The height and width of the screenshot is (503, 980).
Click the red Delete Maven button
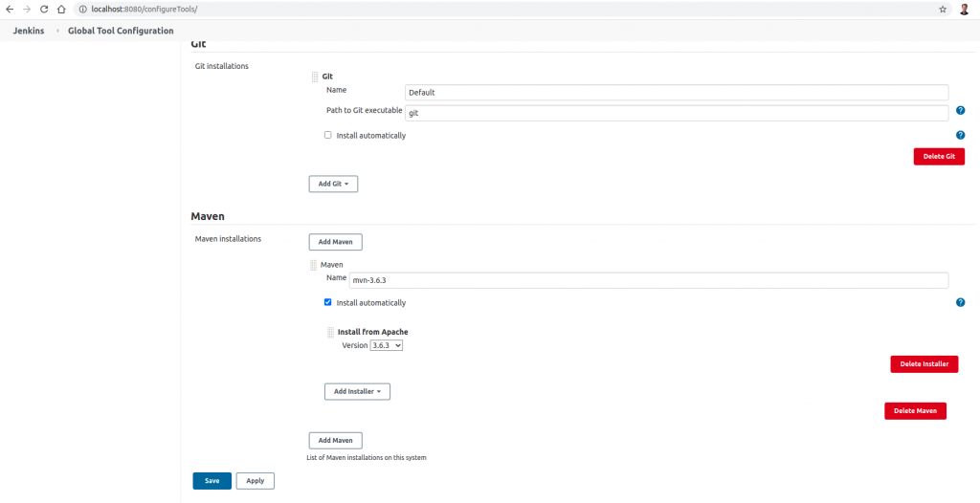point(915,411)
